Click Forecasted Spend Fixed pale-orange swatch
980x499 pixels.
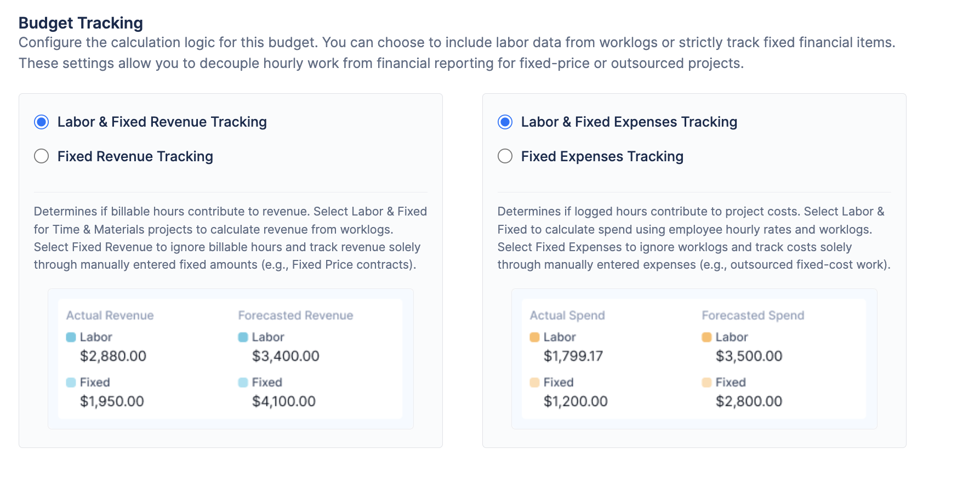pyautogui.click(x=707, y=382)
